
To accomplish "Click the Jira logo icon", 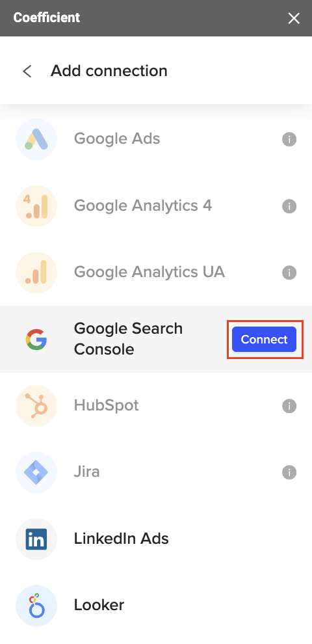I will [x=36, y=472].
